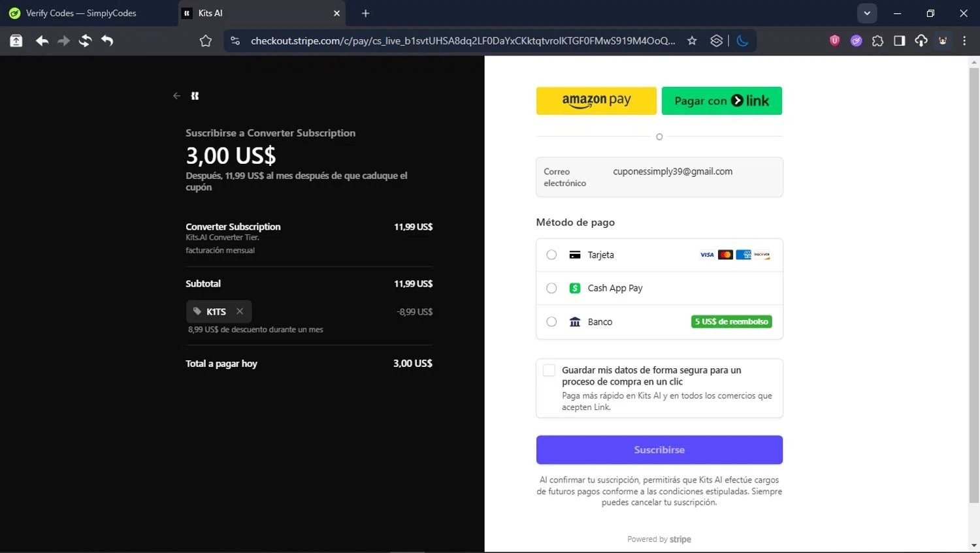Go back with browser back arrow
Image resolution: width=980 pixels, height=553 pixels.
point(42,40)
